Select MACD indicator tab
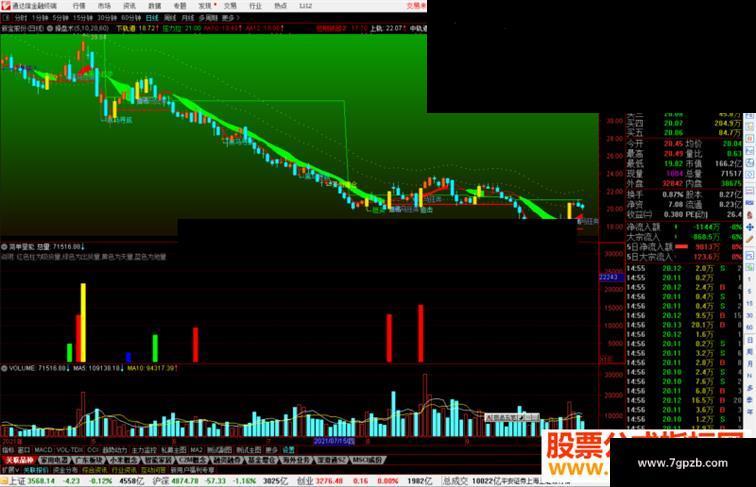 43,449
